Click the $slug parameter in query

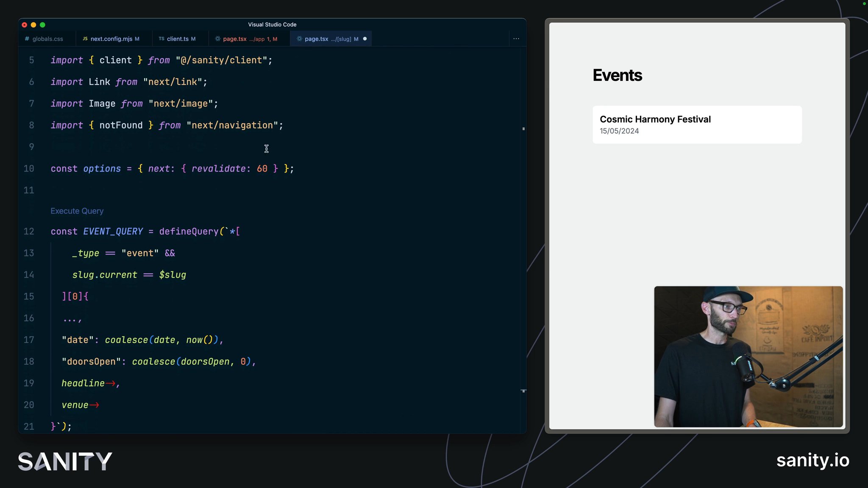(x=172, y=275)
